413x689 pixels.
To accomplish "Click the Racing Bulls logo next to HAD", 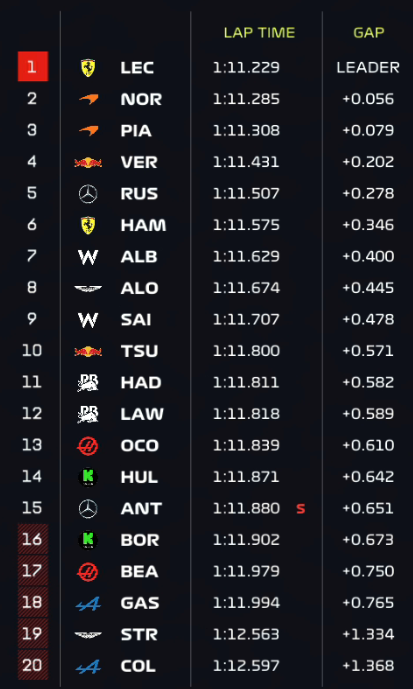I will coord(88,382).
